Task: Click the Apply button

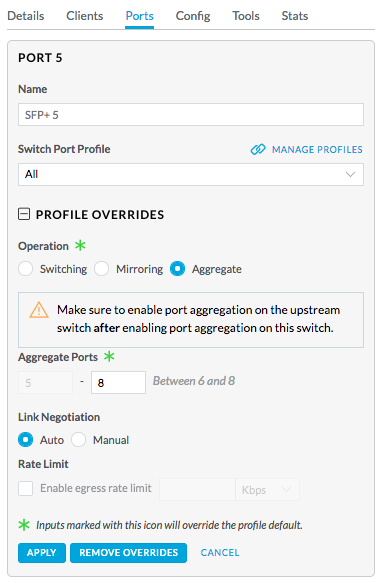Action: (x=42, y=553)
